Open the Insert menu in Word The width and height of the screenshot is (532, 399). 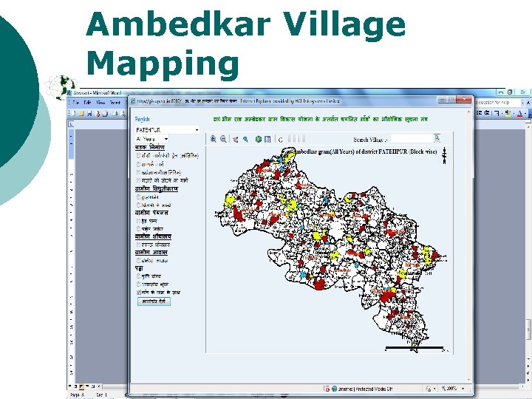pos(115,103)
